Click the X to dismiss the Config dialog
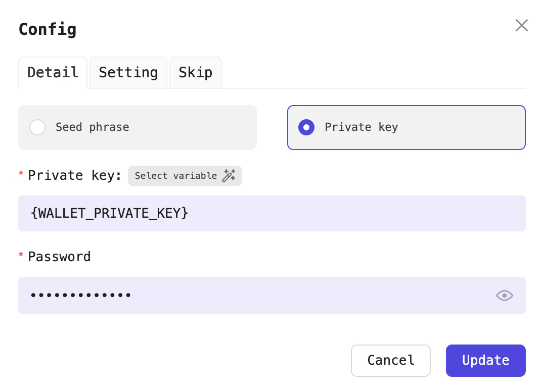Image resolution: width=542 pixels, height=392 pixels. [x=521, y=25]
